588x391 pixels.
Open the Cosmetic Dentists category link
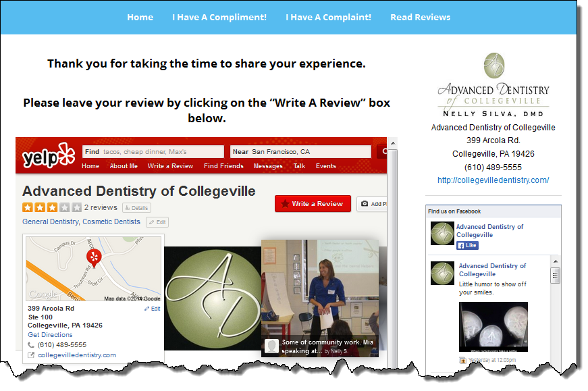click(x=111, y=221)
